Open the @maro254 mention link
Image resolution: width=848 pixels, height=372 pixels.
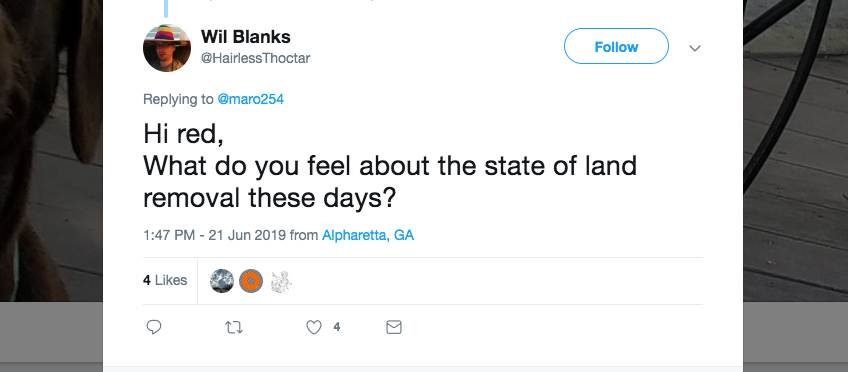(x=250, y=99)
